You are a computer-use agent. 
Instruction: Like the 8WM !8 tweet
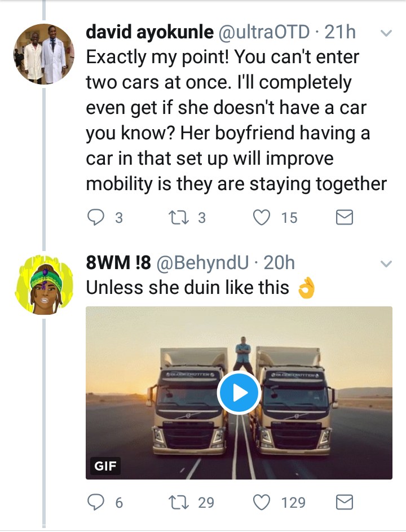coord(262,502)
